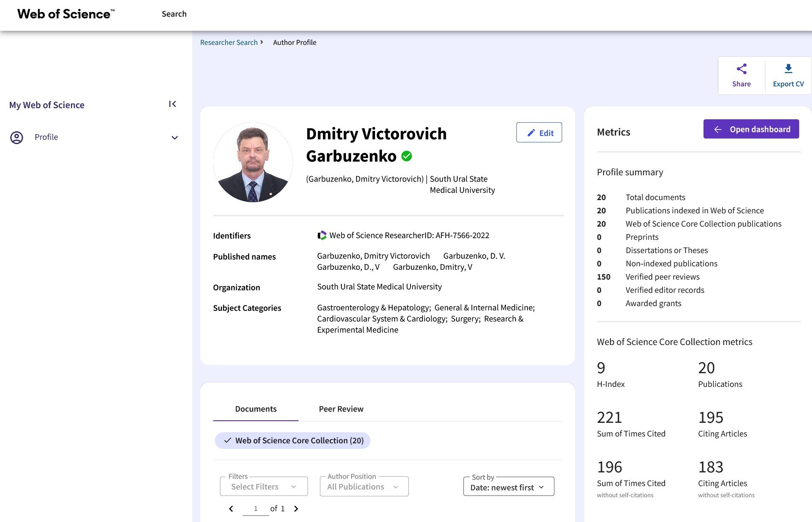Go to next page of documents

(296, 509)
